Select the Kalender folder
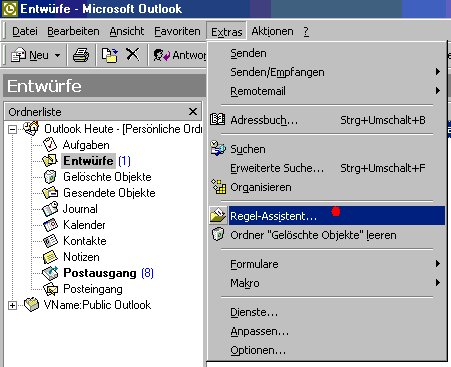Screen dimensions: 451x367 click(84, 225)
